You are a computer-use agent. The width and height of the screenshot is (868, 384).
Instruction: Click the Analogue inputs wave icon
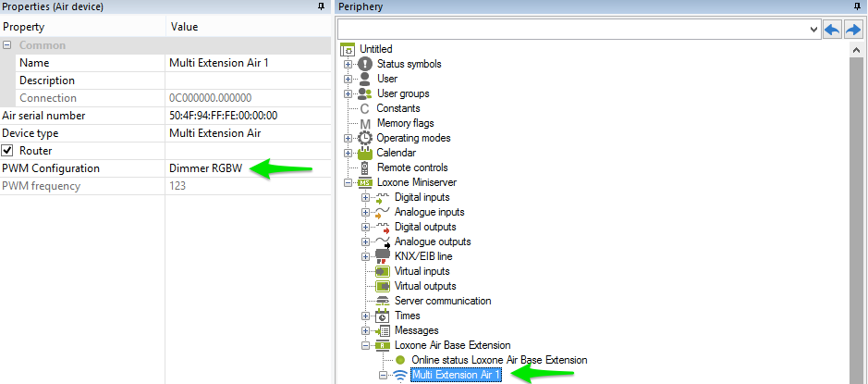(383, 212)
